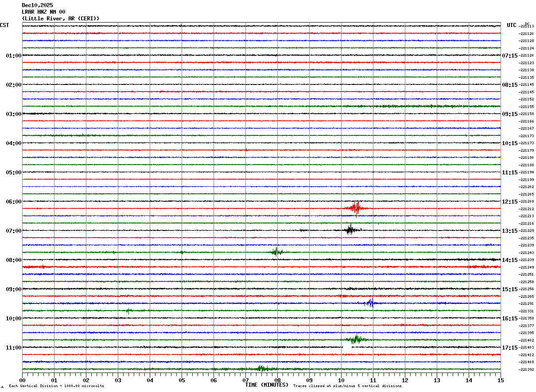This screenshot has width=536, height=392.
Task: Select the 06:00 CST time label
Action: pos(14,201)
